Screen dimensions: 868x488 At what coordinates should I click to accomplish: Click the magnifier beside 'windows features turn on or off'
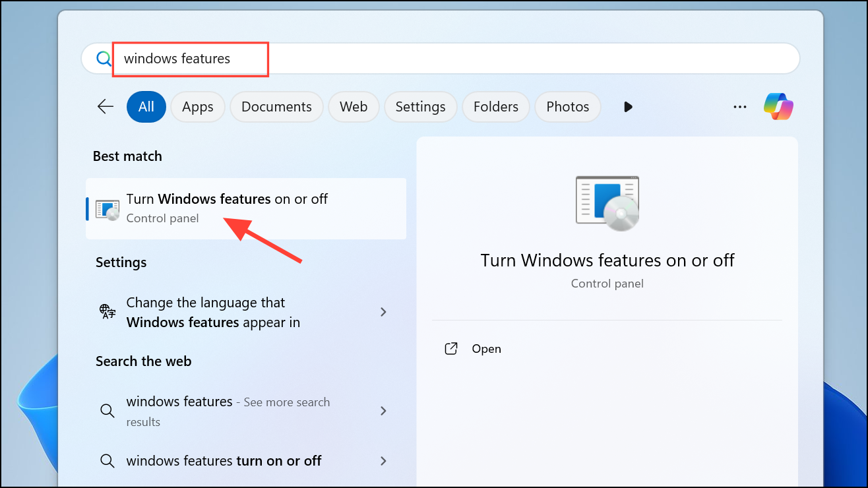[107, 461]
